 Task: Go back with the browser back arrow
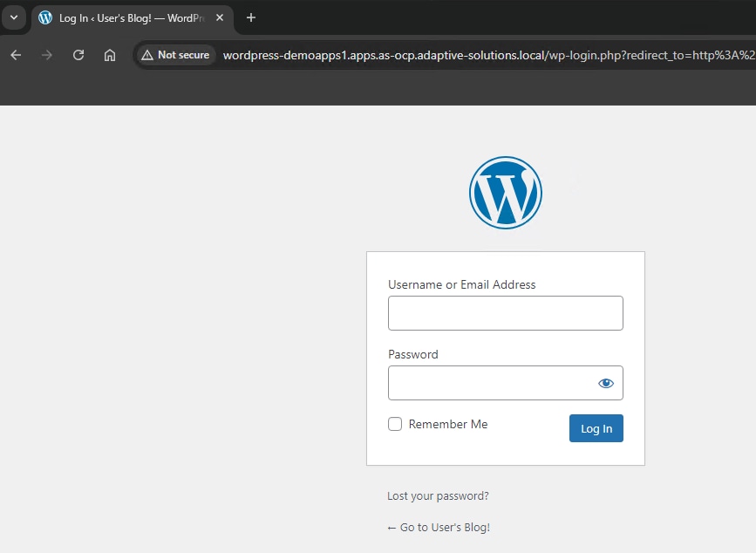(16, 55)
